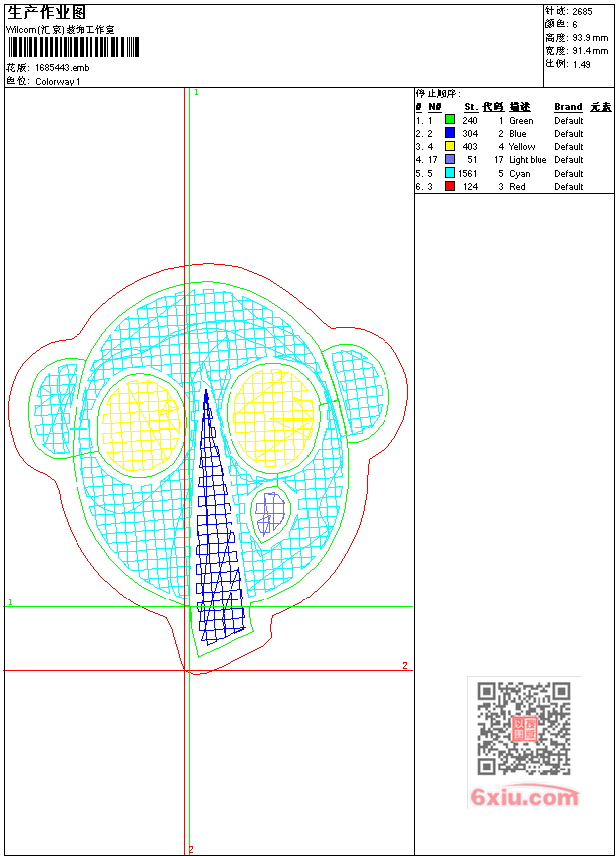Click 'Default' brand in the Green row
Screen dimensions: 616x856
569,120
